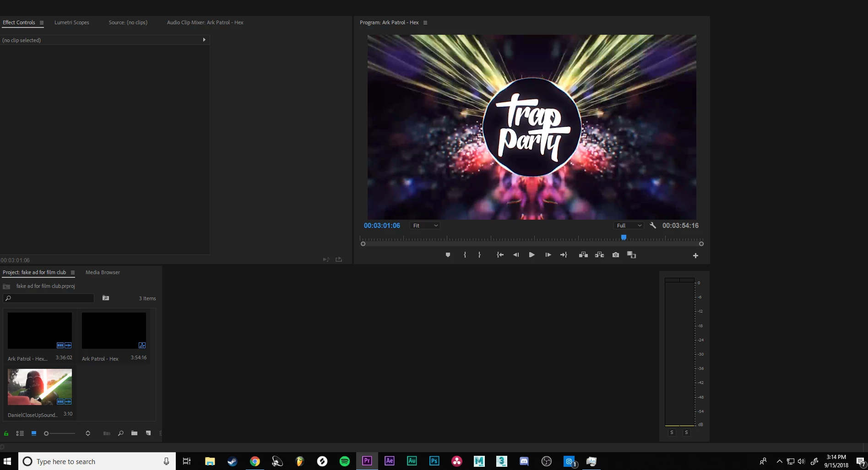Open After Effects from taskbar
The image size is (868, 470).
point(390,461)
